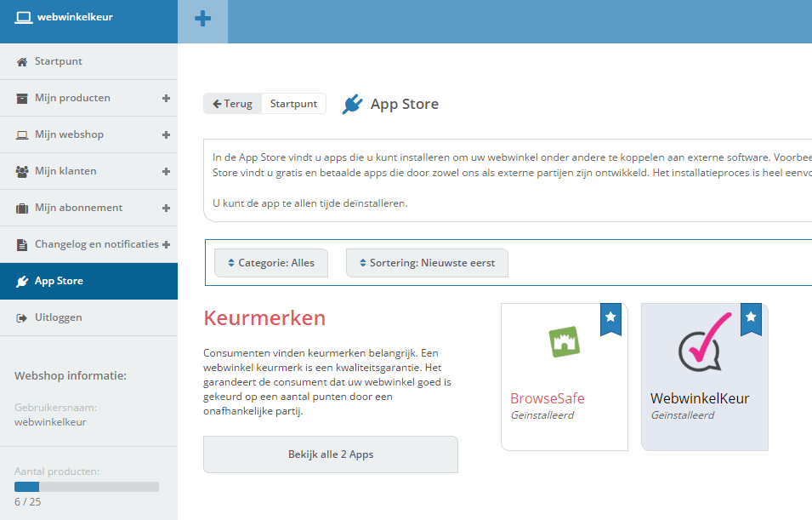812x520 pixels.
Task: Go to App Store in sidebar
Action: tap(59, 281)
